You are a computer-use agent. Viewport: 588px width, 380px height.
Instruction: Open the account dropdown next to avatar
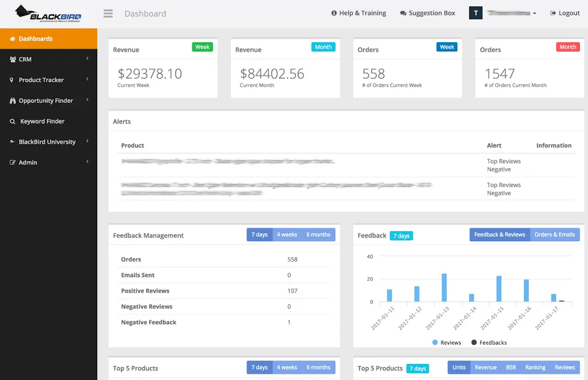534,12
